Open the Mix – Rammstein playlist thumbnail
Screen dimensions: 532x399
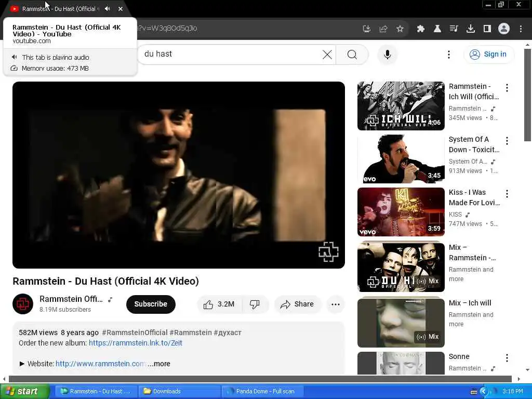tap(401, 267)
